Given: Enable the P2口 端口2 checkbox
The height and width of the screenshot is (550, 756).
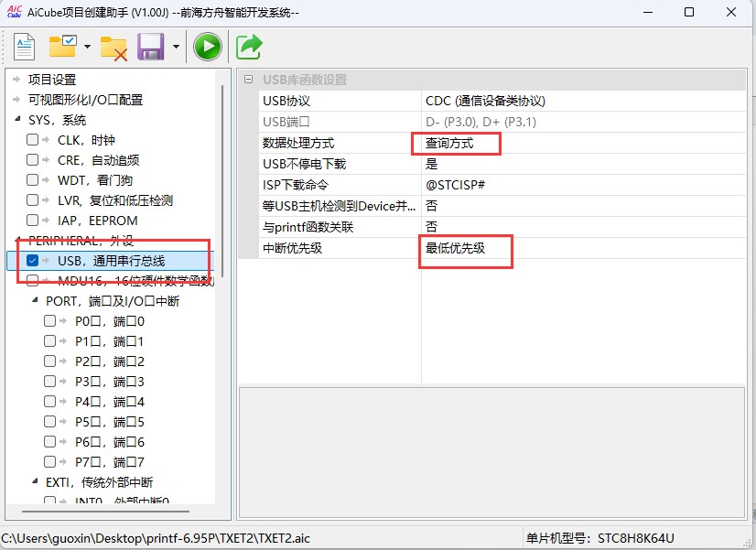Looking at the screenshot, I should pyautogui.click(x=49, y=361).
